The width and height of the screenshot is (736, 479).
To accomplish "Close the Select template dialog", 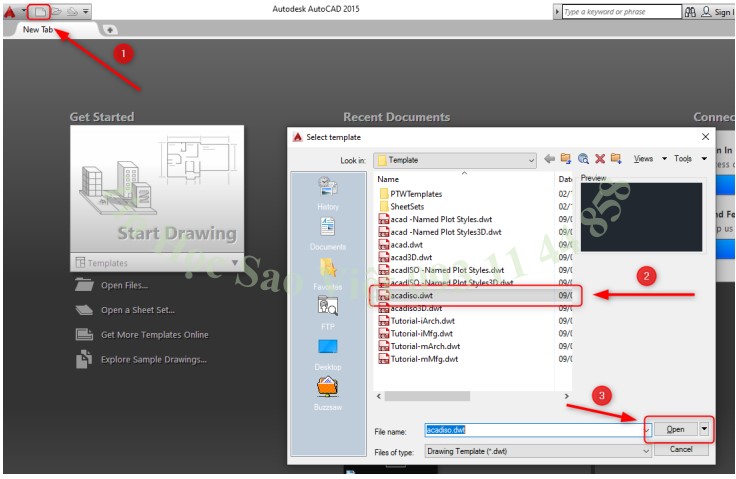I will pos(705,137).
